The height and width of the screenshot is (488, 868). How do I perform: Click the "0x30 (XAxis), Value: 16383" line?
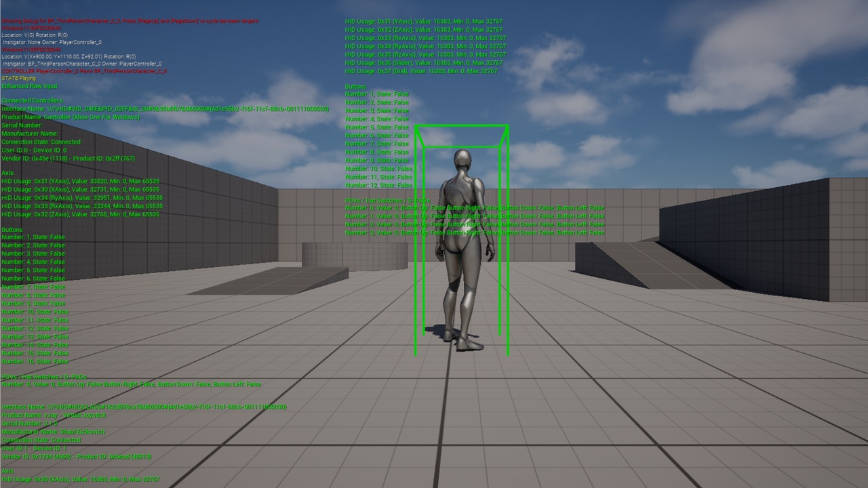point(81,479)
